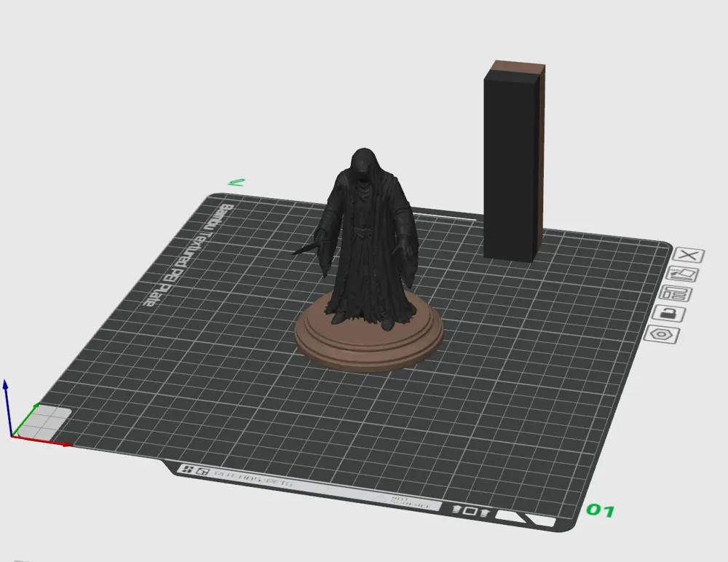Screen dimensions: 728x562
Task: Arrange objects on plate icon
Action: 676,293
